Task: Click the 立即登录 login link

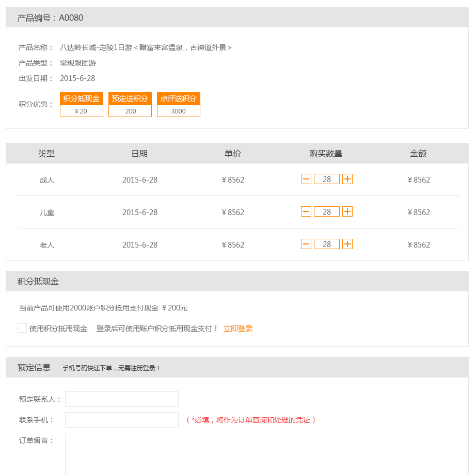Action: 238,329
